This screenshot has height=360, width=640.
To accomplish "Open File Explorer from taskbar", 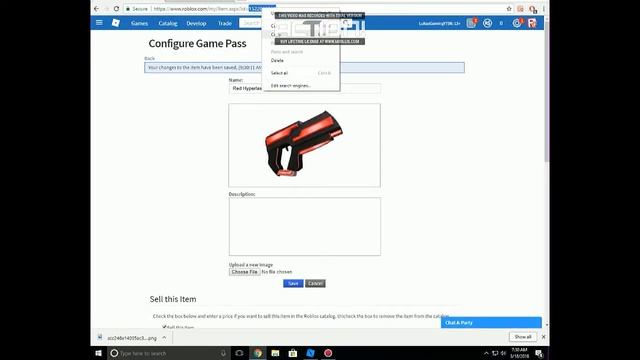I will tap(275, 353).
